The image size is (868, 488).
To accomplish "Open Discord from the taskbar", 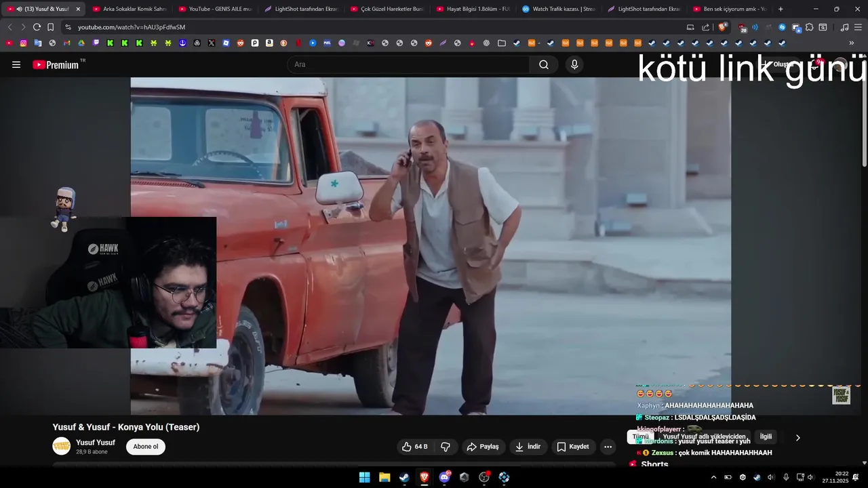I will tap(444, 477).
